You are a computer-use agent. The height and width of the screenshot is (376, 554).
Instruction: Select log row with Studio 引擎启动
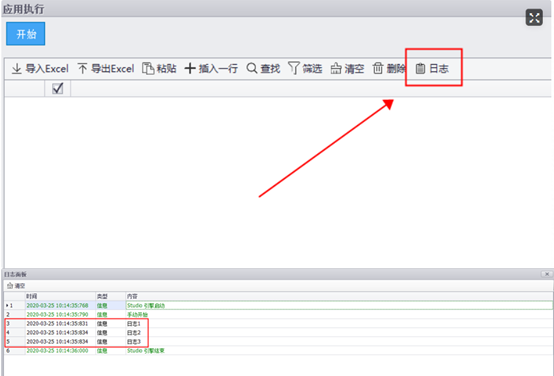click(278, 305)
